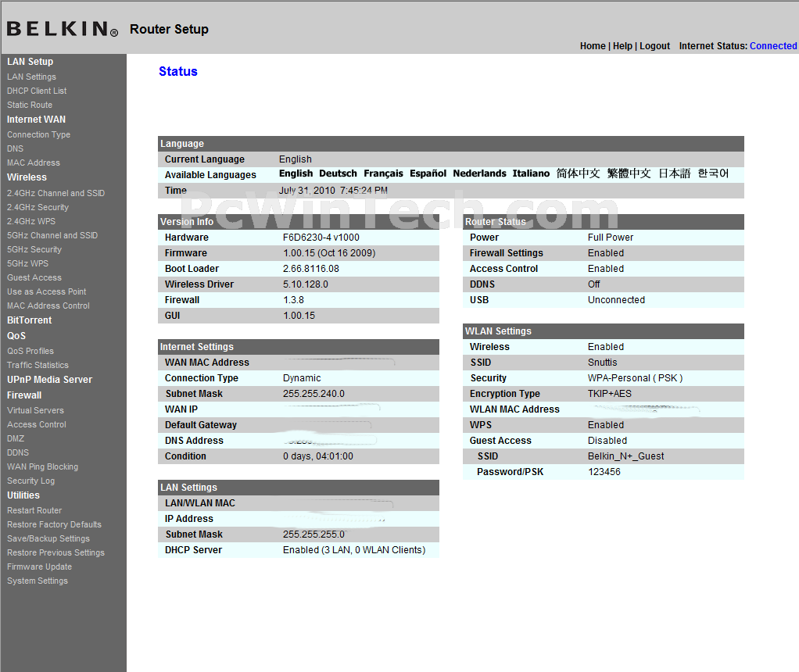Click the Home link
This screenshot has height=672, width=799.
point(593,46)
